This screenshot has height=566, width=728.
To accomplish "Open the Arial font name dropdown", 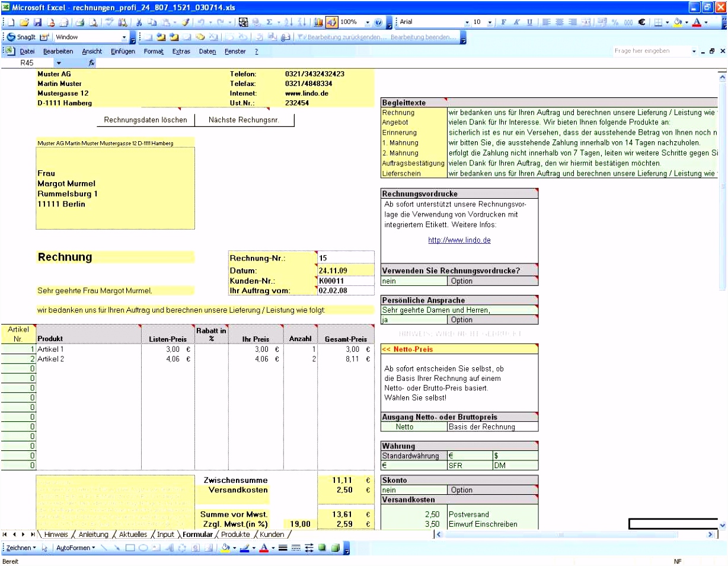I will (466, 23).
